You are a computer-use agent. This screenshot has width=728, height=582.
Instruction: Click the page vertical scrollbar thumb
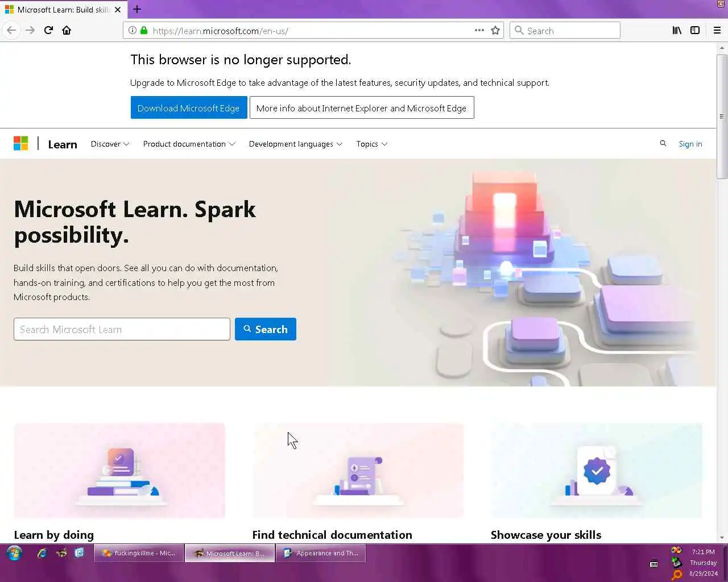pyautogui.click(x=722, y=117)
